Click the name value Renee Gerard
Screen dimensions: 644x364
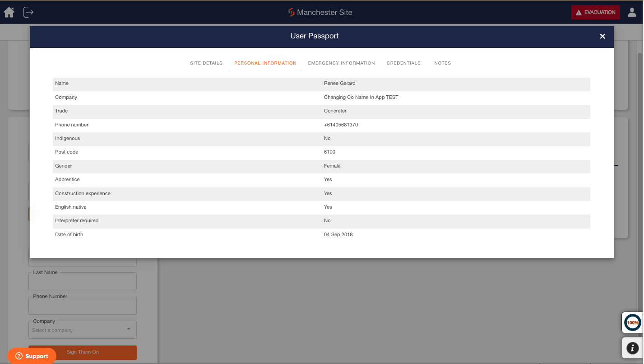[x=340, y=84]
